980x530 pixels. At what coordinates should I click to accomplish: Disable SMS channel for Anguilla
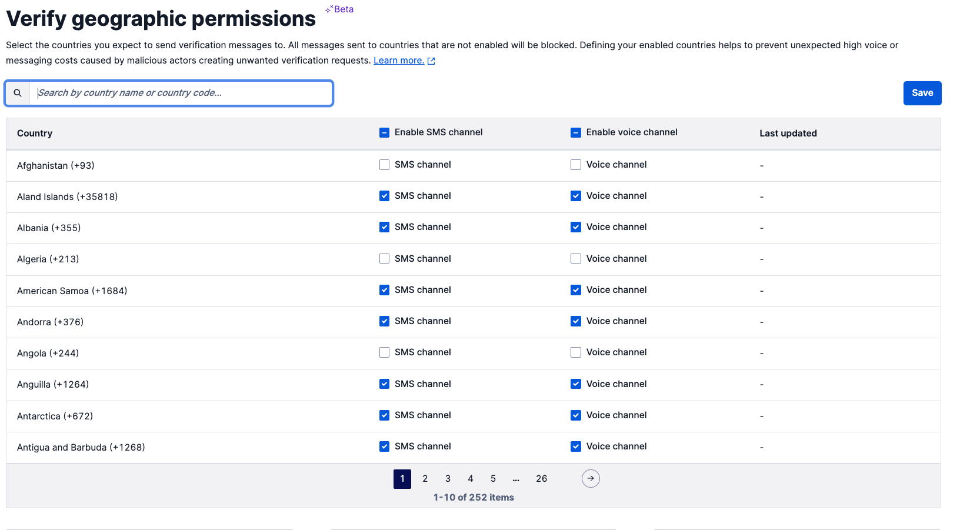(x=384, y=384)
